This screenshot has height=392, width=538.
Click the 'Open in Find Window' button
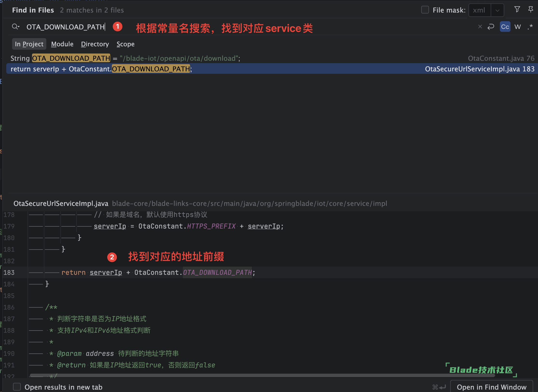point(491,387)
